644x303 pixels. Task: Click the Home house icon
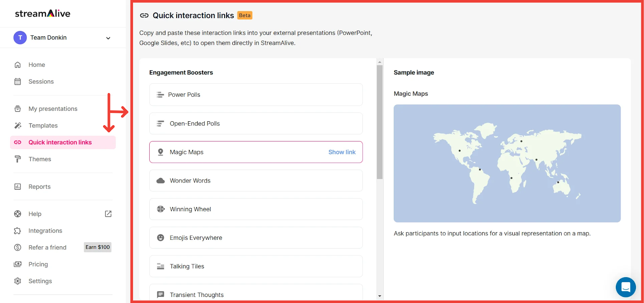click(18, 65)
